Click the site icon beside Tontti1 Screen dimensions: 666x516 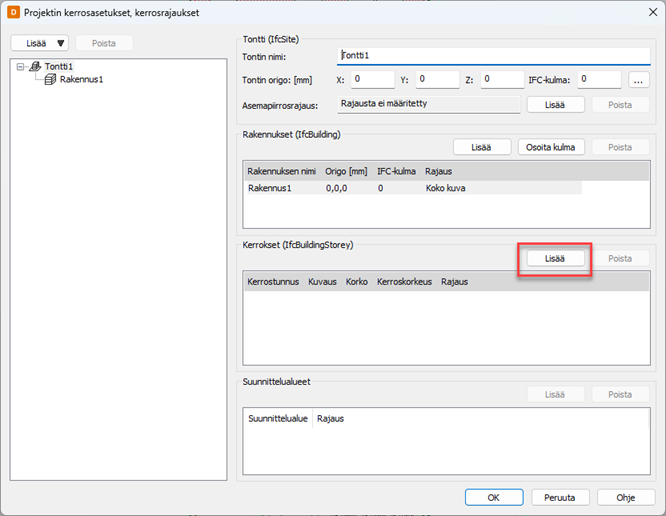(x=35, y=66)
